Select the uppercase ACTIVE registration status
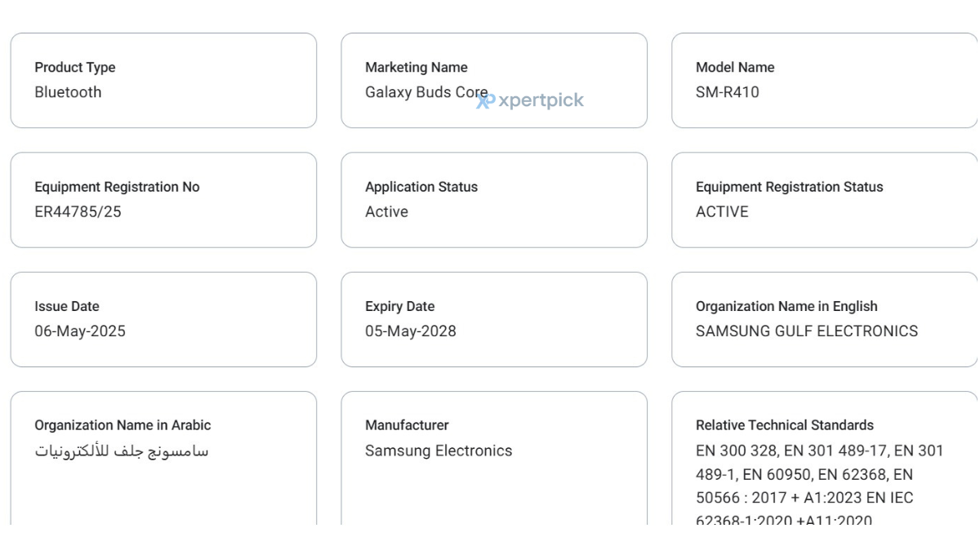Screen dimensions: 980x555 click(722, 211)
